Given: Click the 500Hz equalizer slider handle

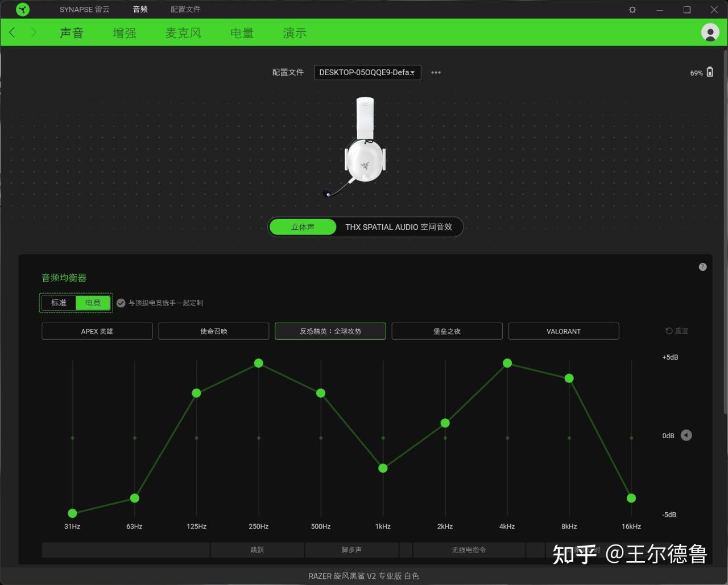Looking at the screenshot, I should tap(321, 393).
